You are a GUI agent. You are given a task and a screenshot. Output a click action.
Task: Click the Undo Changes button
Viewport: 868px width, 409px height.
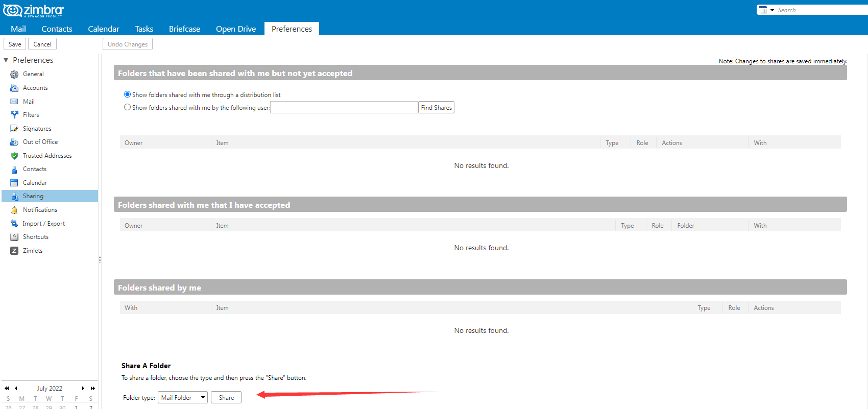(x=128, y=44)
